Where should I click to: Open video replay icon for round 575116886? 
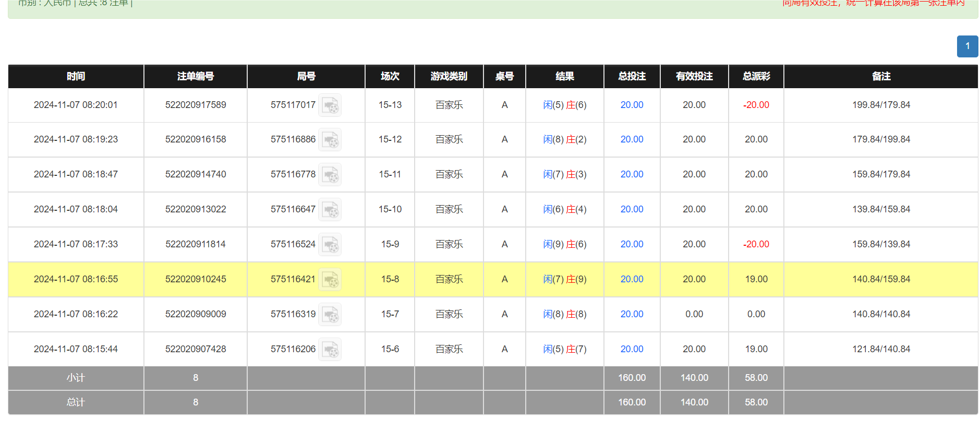[x=330, y=140]
